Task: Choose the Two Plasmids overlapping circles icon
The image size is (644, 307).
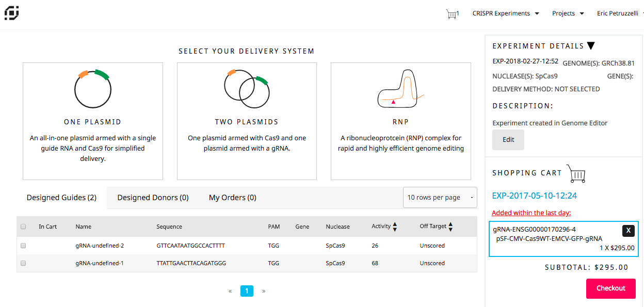Action: point(246,89)
